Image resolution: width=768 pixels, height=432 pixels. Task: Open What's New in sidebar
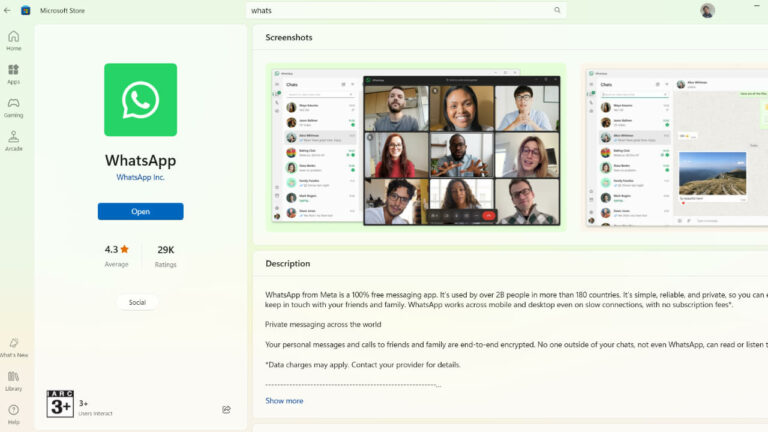click(14, 347)
